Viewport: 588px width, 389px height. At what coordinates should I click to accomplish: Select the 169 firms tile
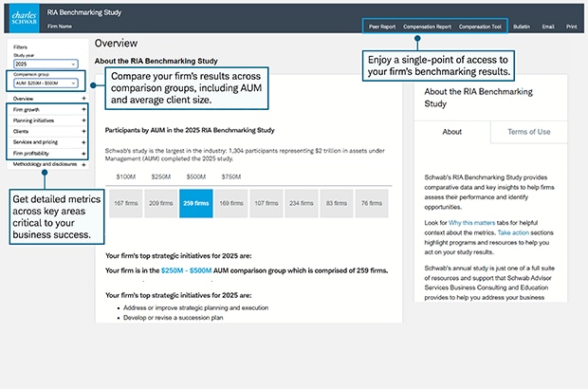coord(231,203)
